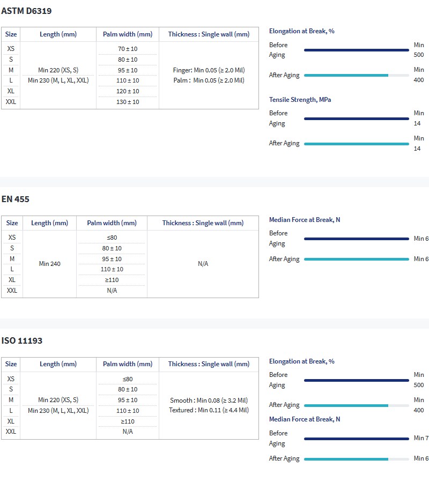This screenshot has width=429, height=504.
Task: Click the 130 ± 10 palm width cell
Action: [128, 102]
